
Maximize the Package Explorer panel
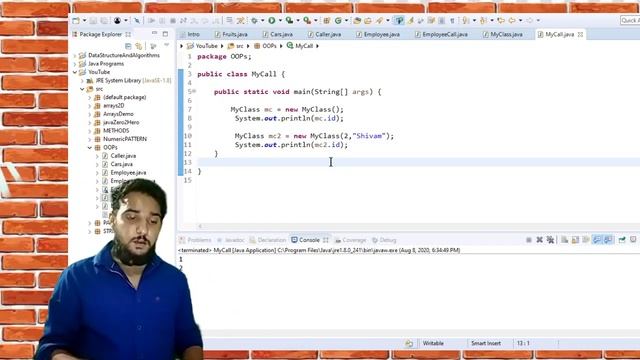[x=165, y=34]
